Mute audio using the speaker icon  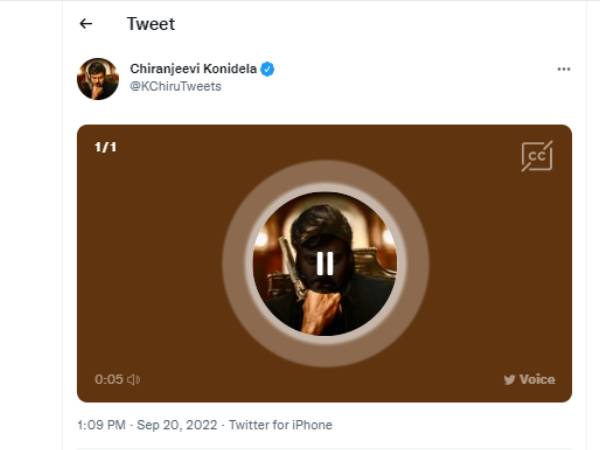click(133, 380)
